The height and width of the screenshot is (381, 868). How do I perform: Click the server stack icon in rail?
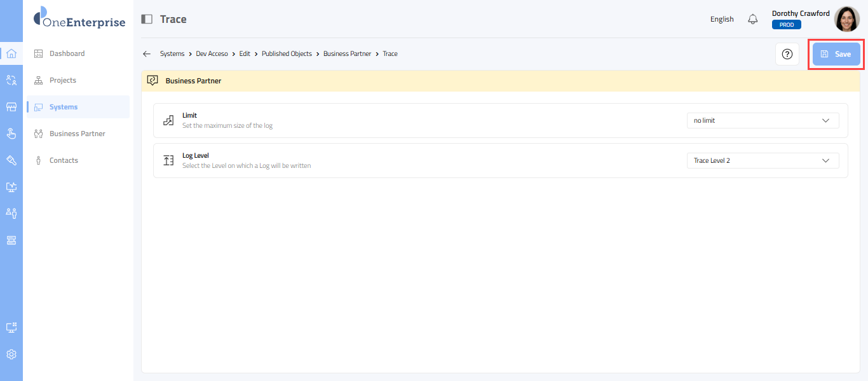click(x=11, y=240)
